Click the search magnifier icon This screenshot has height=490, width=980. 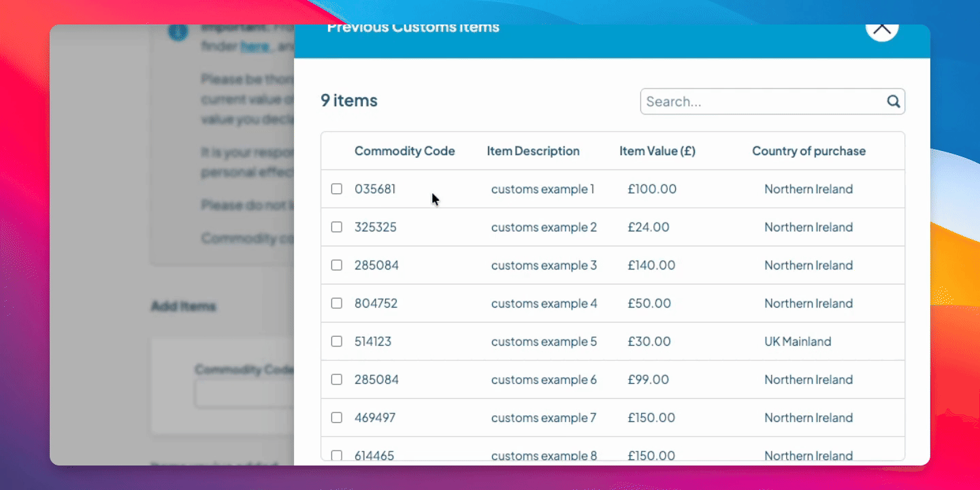click(893, 101)
